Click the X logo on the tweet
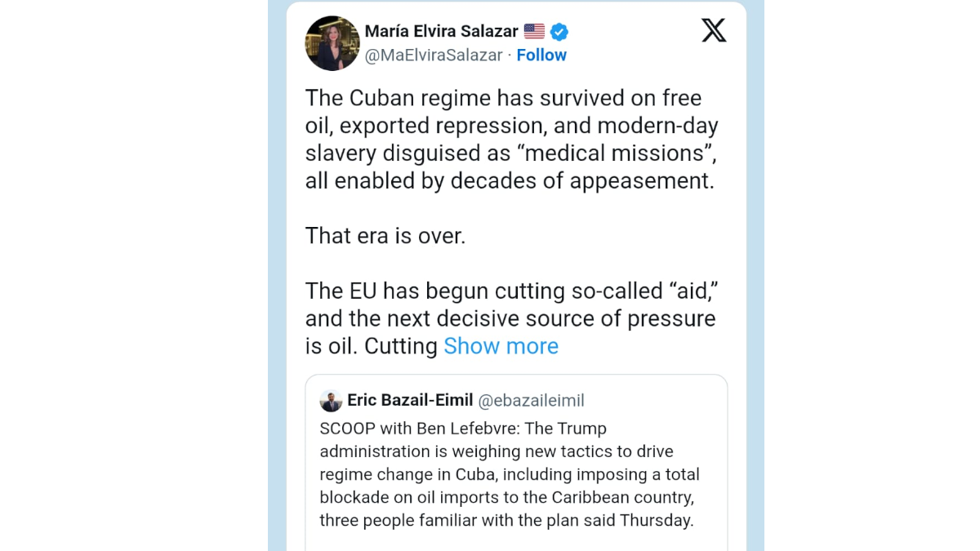 pyautogui.click(x=713, y=31)
